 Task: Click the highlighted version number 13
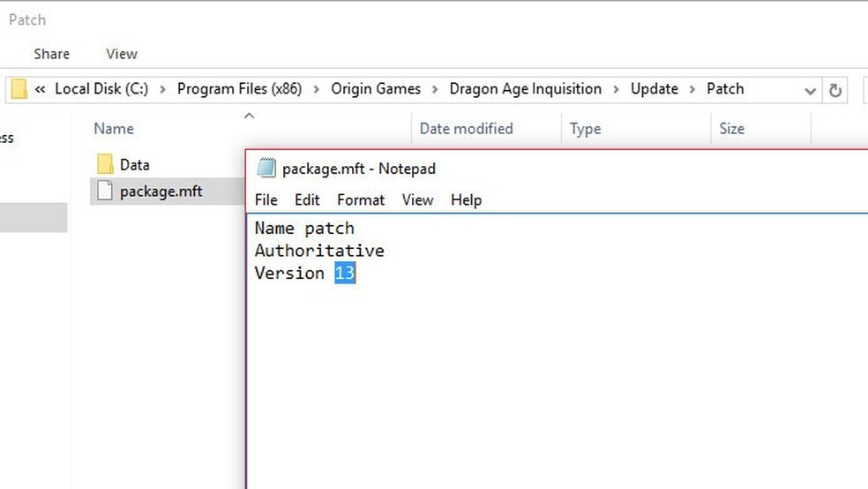coord(345,274)
